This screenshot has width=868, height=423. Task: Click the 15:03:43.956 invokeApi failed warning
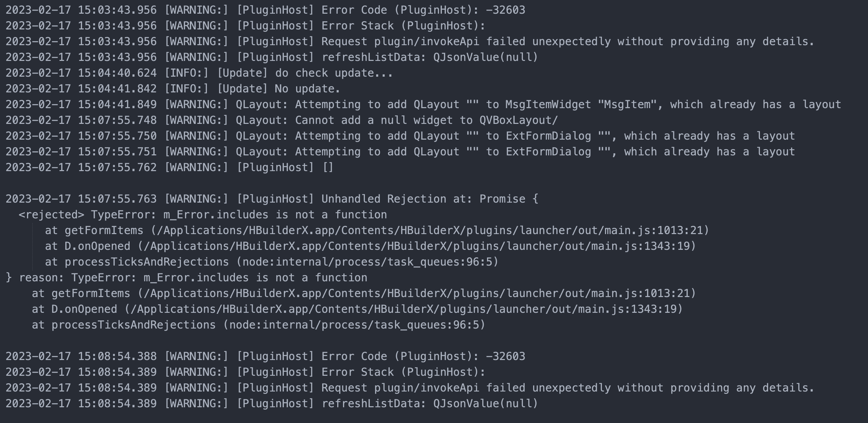409,41
